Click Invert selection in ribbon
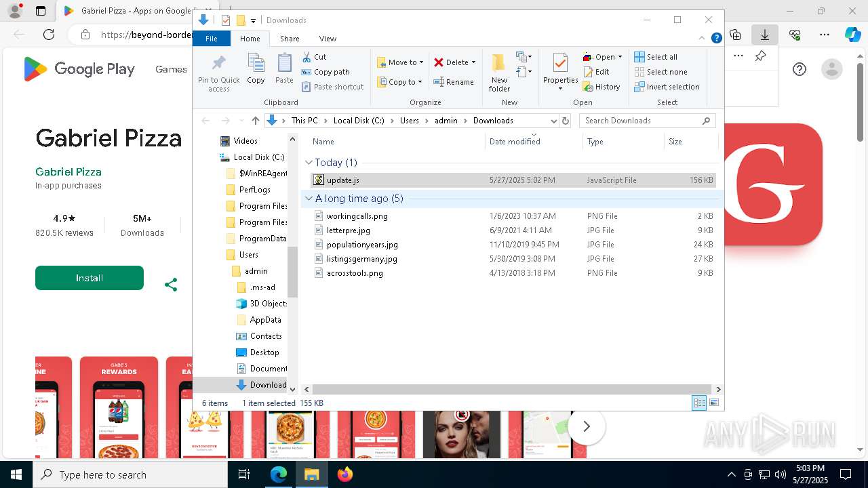The width and height of the screenshot is (868, 488). pyautogui.click(x=667, y=87)
